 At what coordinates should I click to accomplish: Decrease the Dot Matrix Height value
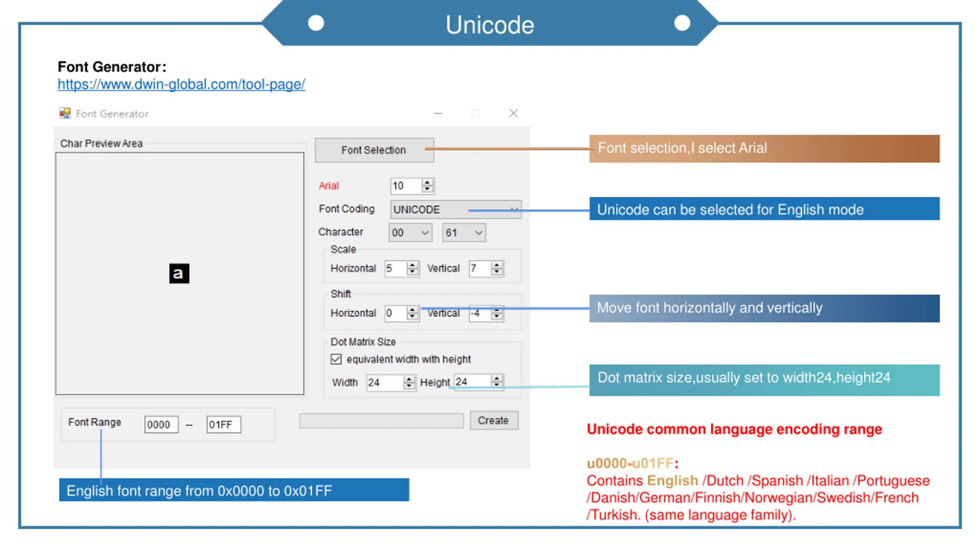click(497, 385)
